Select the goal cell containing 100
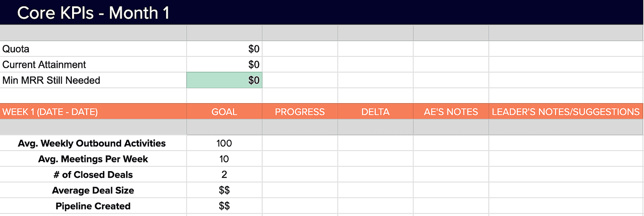The width and height of the screenshot is (644, 216). point(224,143)
